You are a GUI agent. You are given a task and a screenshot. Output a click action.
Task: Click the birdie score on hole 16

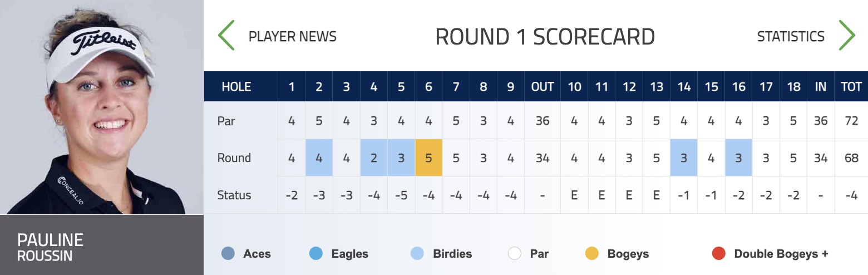738,158
